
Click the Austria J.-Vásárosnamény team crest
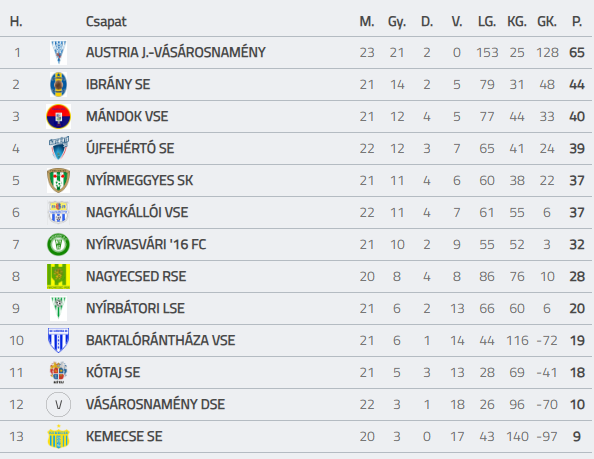click(x=58, y=52)
